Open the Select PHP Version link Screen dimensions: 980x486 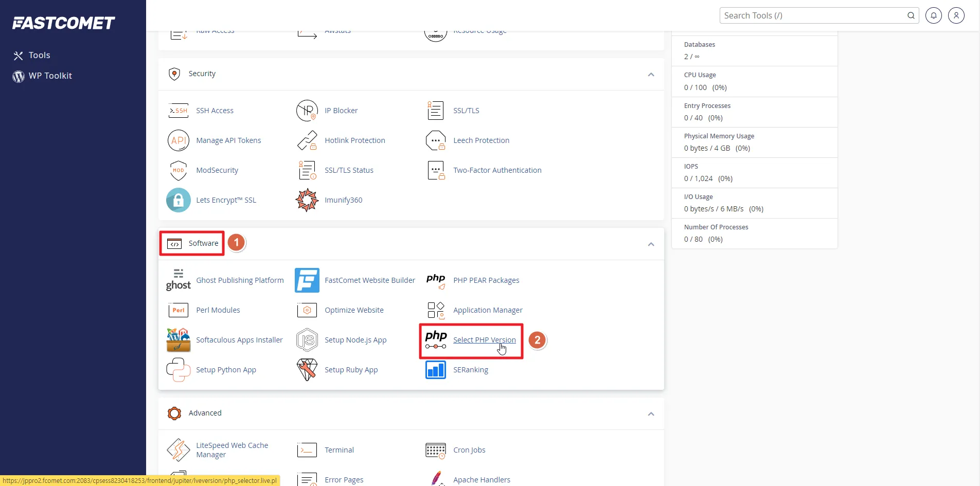[x=485, y=340]
